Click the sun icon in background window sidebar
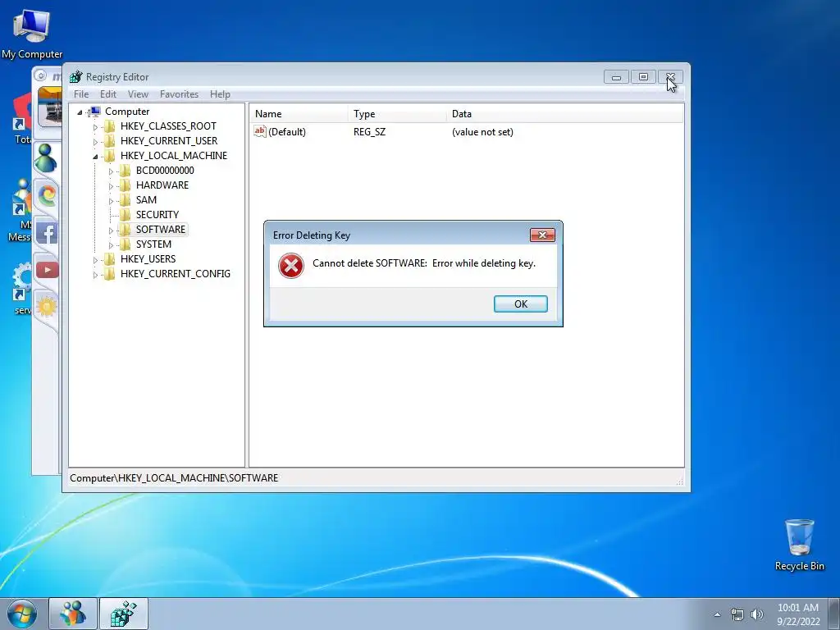 tap(47, 307)
